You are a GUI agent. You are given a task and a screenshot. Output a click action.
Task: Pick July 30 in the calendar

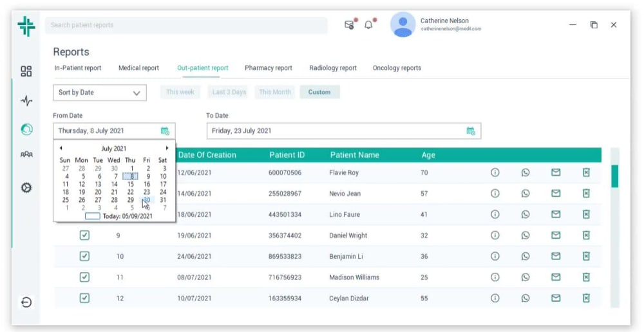(147, 200)
